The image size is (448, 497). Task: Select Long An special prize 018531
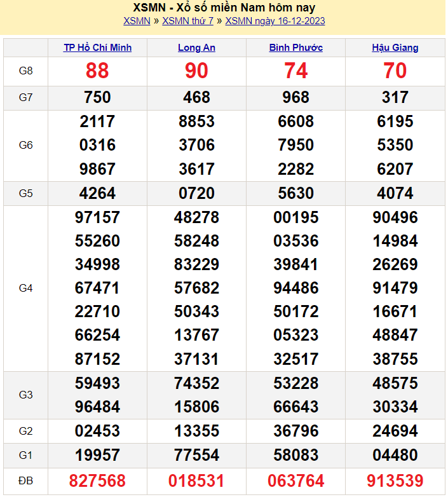(x=196, y=480)
